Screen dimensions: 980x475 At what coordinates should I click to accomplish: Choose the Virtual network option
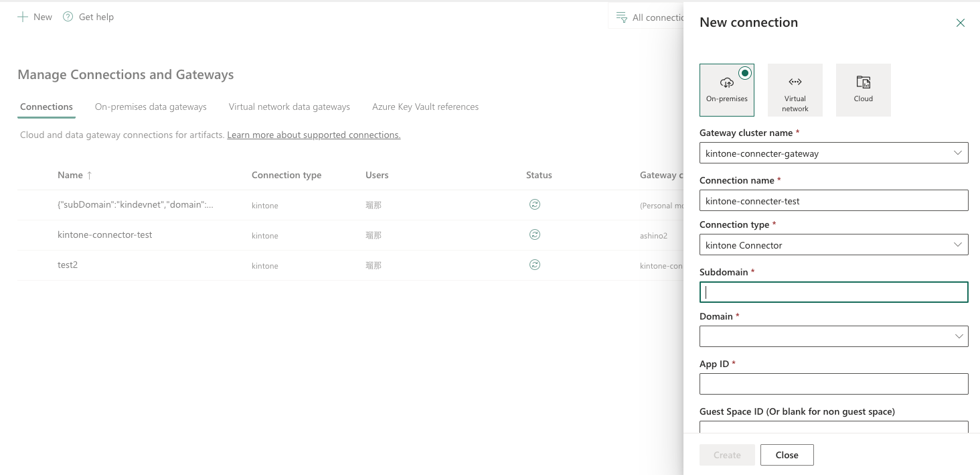tap(795, 89)
